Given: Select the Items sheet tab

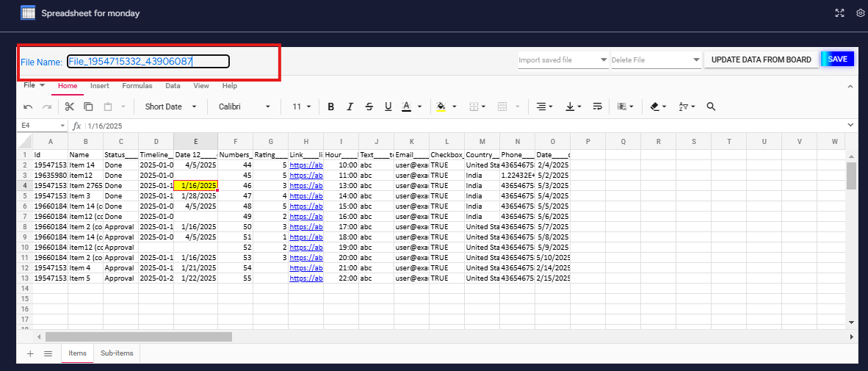Looking at the screenshot, I should coord(78,353).
